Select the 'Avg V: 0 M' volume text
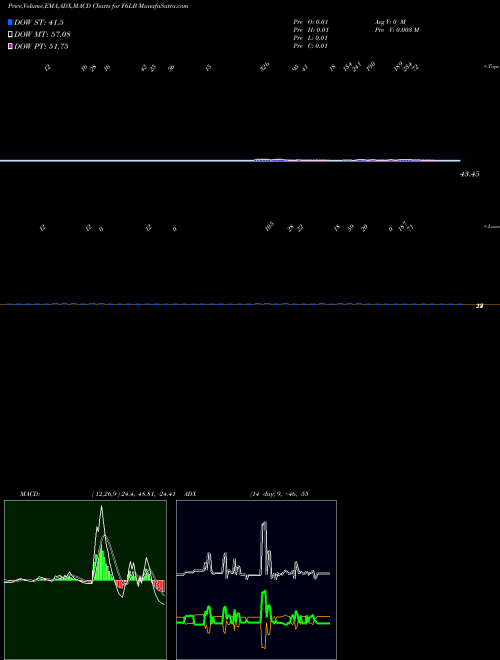This screenshot has width=500, height=660. [x=390, y=22]
